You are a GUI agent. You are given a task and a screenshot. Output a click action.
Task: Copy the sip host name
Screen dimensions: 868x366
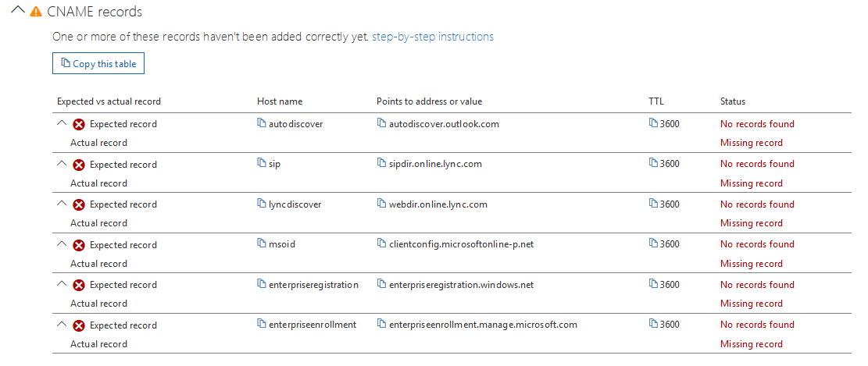[261, 164]
